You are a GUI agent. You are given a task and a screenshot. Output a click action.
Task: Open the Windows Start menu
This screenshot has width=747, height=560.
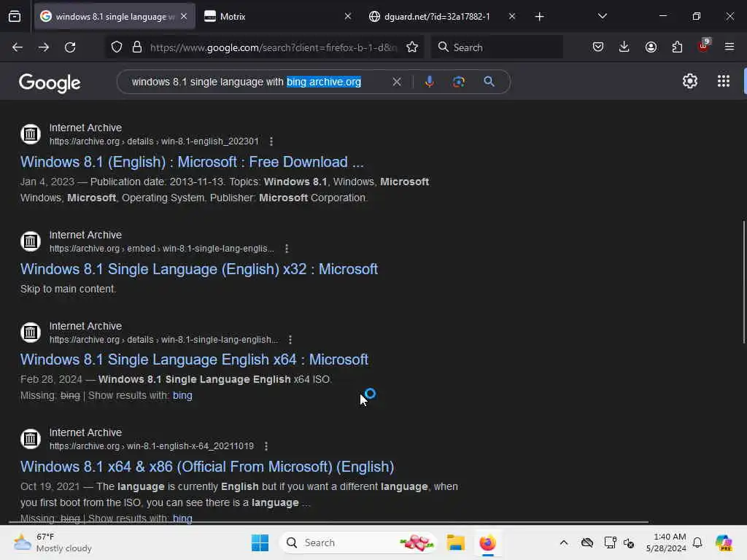tap(260, 542)
